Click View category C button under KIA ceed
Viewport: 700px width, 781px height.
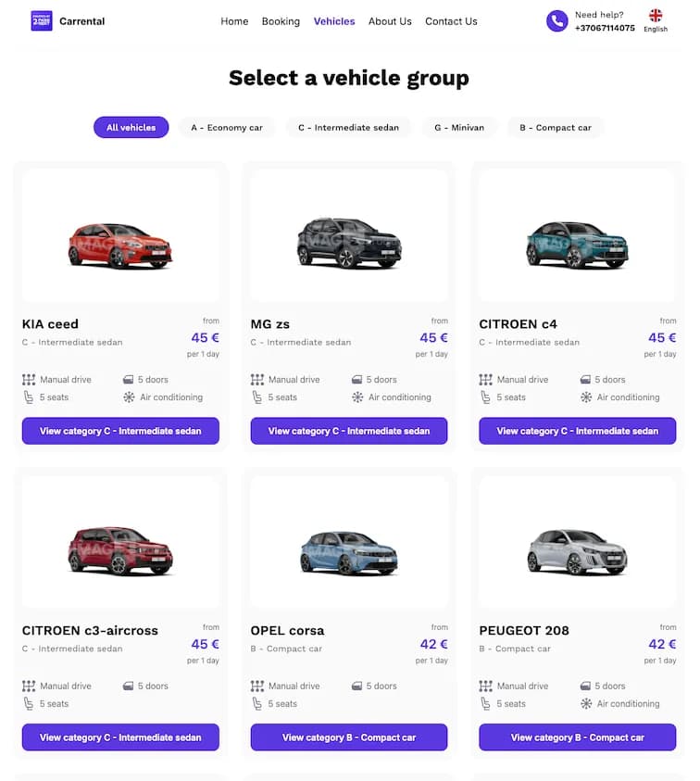click(x=120, y=431)
